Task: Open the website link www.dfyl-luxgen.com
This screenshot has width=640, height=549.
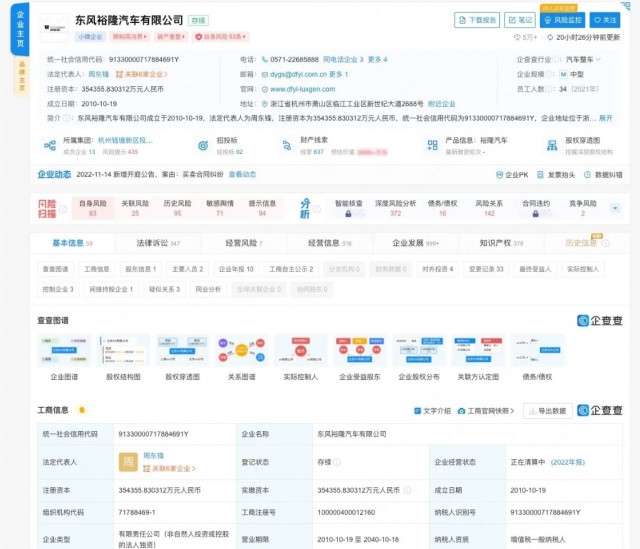Action: point(302,89)
